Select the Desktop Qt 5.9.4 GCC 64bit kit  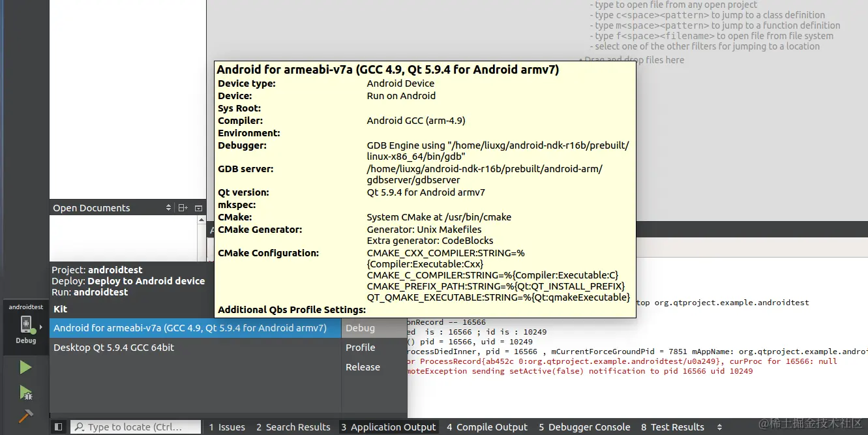click(195, 348)
